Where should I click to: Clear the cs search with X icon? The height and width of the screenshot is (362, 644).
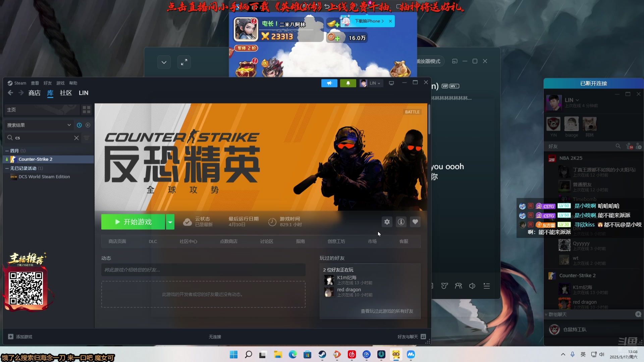pyautogui.click(x=76, y=138)
